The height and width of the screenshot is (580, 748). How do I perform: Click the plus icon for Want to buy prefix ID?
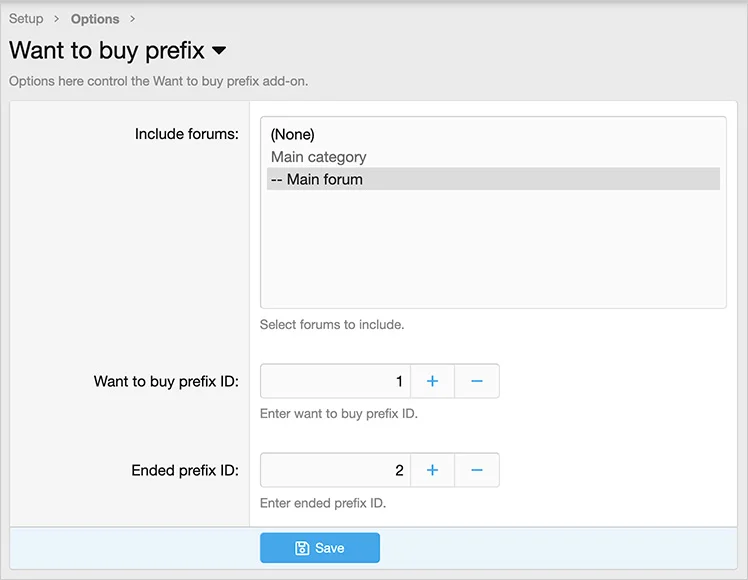(x=432, y=381)
